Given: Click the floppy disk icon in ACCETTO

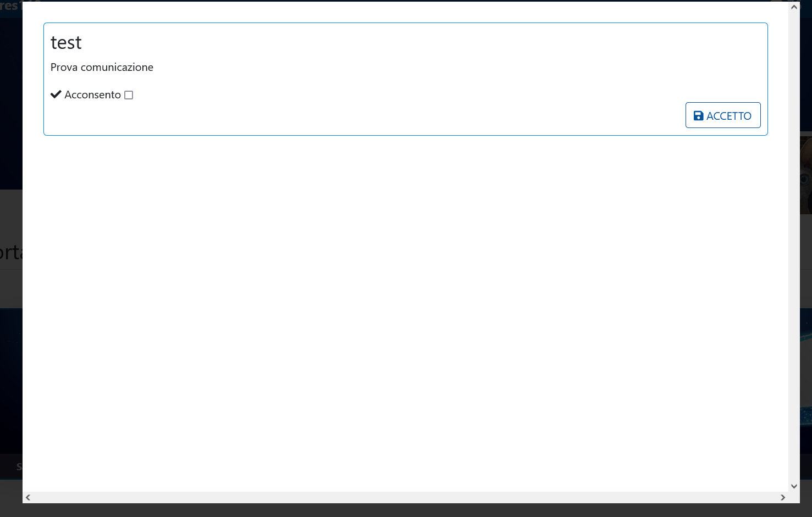Looking at the screenshot, I should click(x=698, y=116).
